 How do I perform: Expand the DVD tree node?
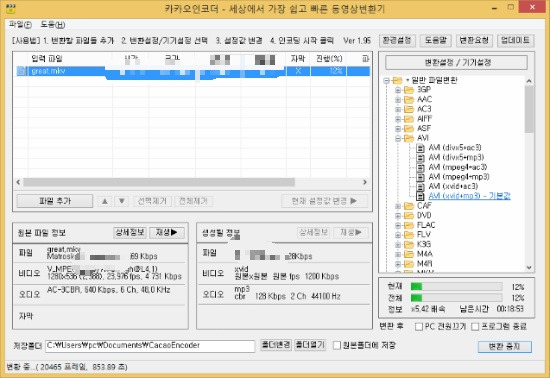pos(398,216)
